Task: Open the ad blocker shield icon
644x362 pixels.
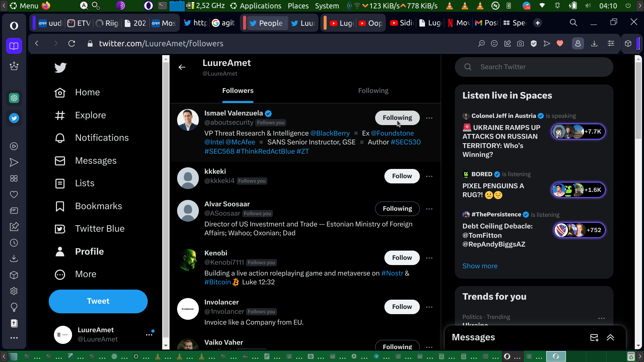Action: (534, 43)
